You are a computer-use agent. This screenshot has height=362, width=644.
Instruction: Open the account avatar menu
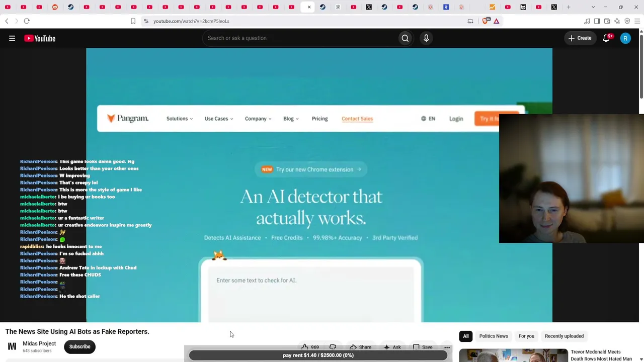(625, 38)
